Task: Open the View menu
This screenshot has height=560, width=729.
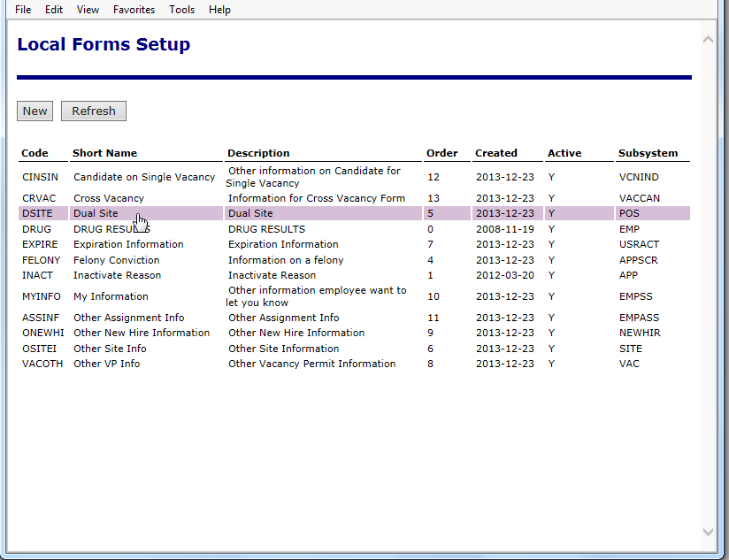Action: tap(88, 10)
